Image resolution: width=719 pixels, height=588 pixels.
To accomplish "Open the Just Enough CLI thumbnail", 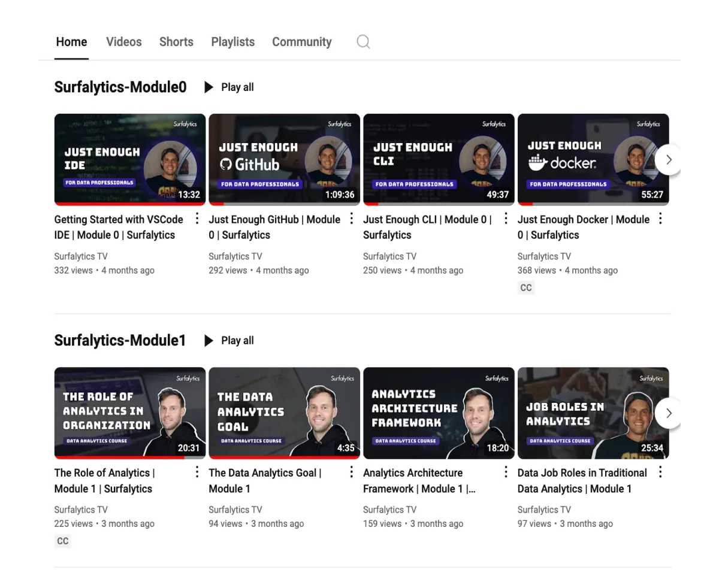I will pos(439,159).
